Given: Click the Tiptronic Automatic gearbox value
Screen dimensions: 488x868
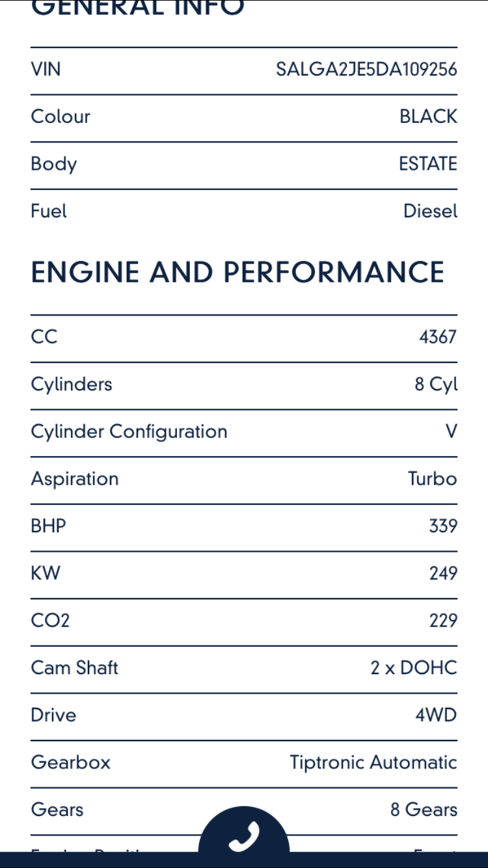Looking at the screenshot, I should tap(373, 763).
